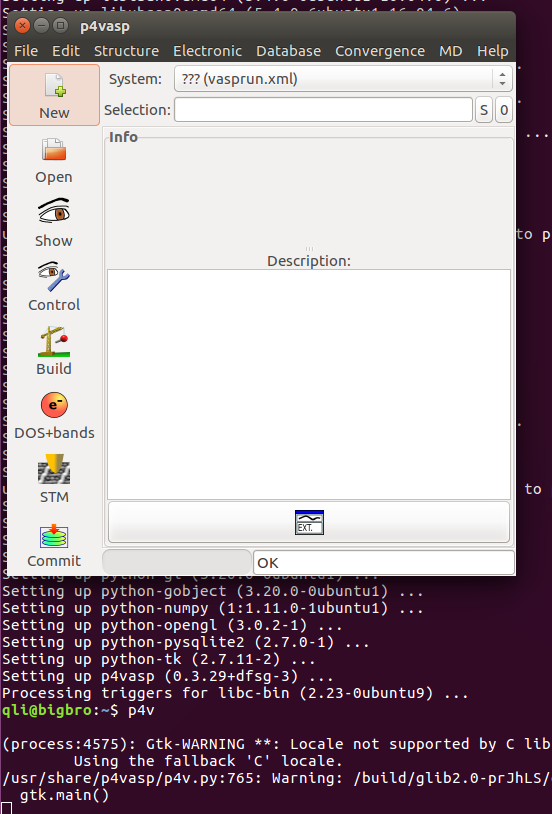
Task: Click the EXT. graph window button
Action: (x=309, y=522)
